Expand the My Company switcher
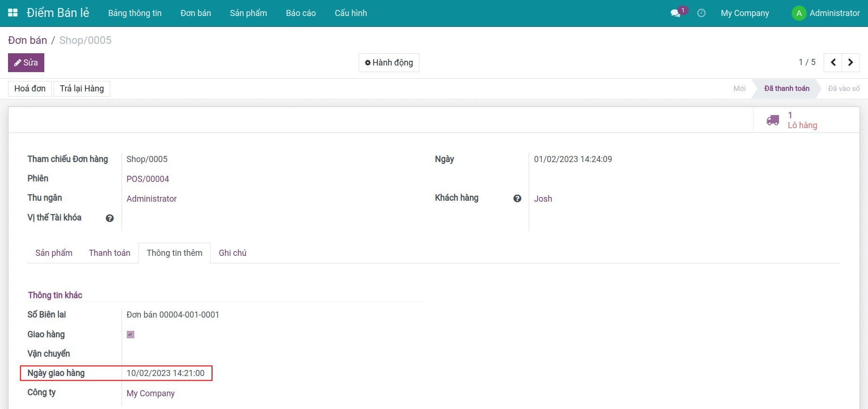This screenshot has height=409, width=868. pyautogui.click(x=745, y=13)
